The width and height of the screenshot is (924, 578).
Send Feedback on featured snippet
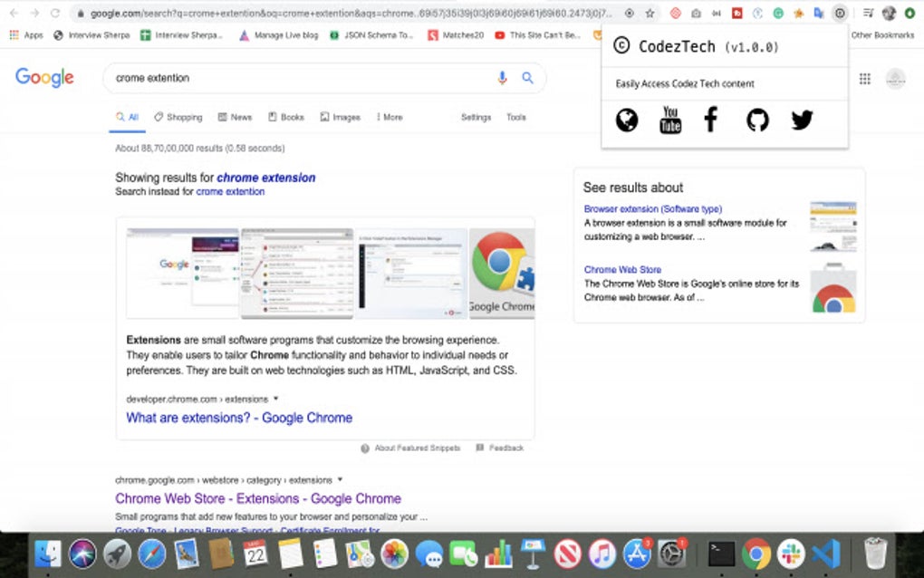[500, 448]
